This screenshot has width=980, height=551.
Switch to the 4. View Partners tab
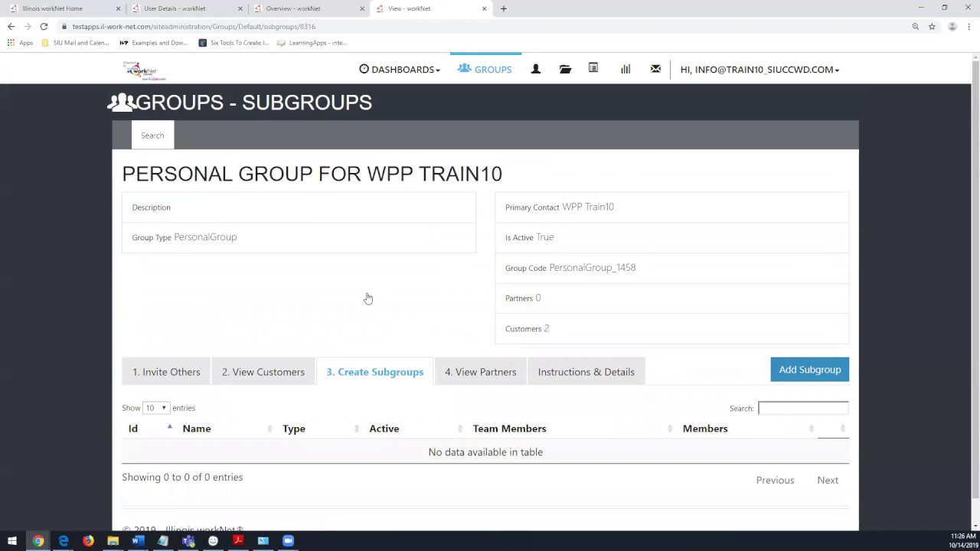[481, 372]
